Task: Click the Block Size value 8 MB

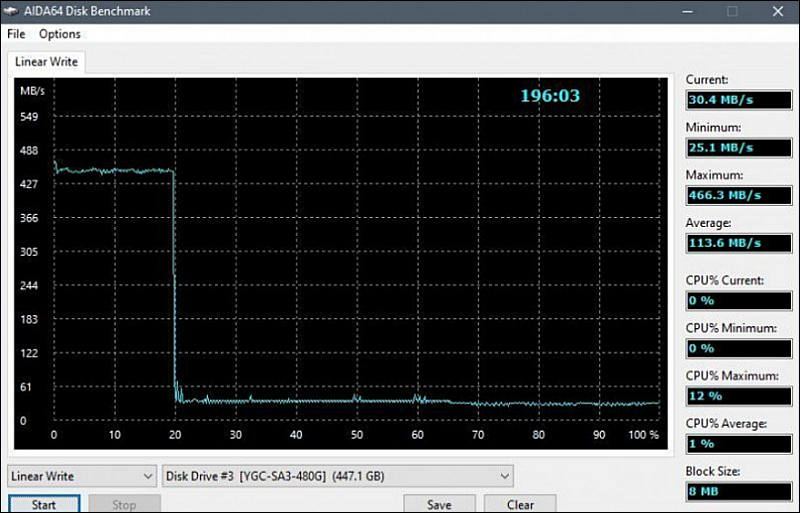Action: (x=739, y=492)
